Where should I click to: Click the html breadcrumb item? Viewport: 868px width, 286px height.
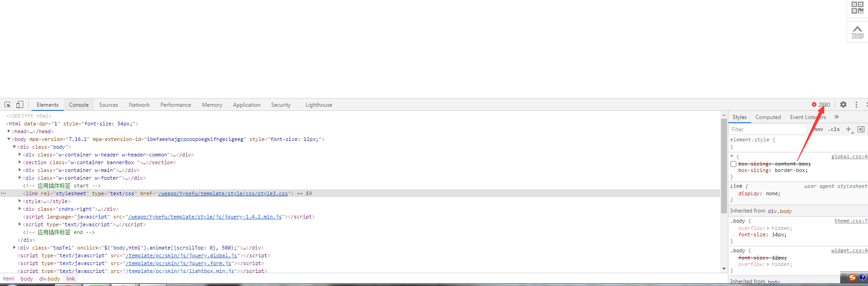[9, 279]
